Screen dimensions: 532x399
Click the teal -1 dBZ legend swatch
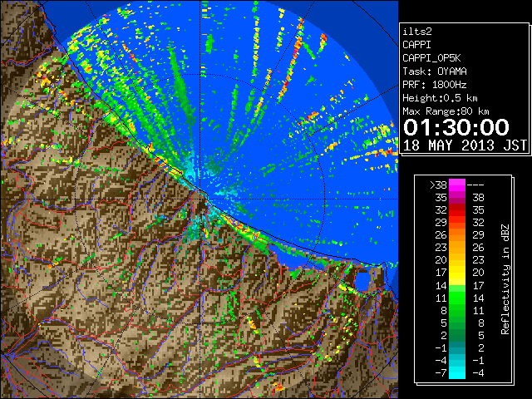coord(457,347)
